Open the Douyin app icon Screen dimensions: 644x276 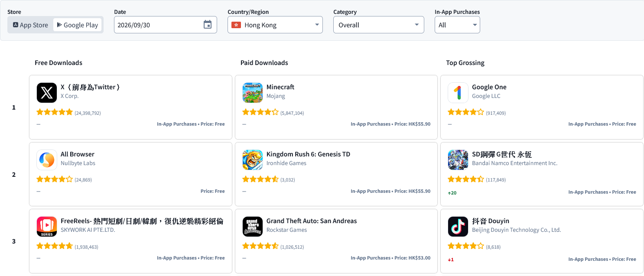pyautogui.click(x=458, y=227)
